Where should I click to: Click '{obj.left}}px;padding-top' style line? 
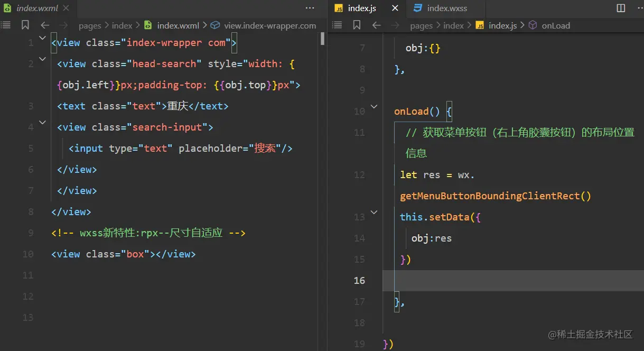click(x=179, y=85)
